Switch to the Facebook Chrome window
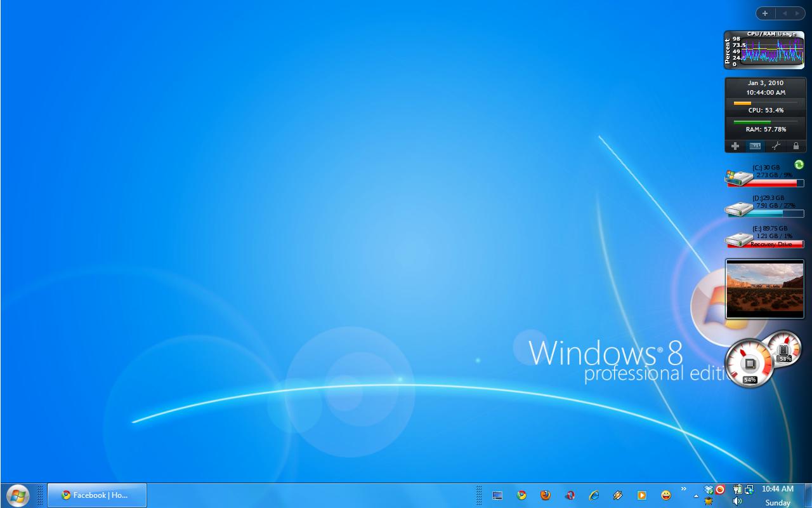This screenshot has height=508, width=812. click(97, 495)
